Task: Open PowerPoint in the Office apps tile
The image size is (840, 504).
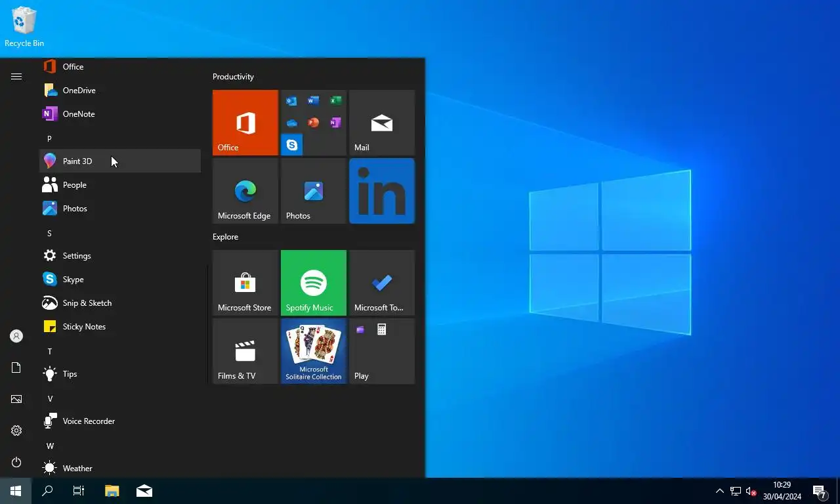Action: (x=314, y=123)
